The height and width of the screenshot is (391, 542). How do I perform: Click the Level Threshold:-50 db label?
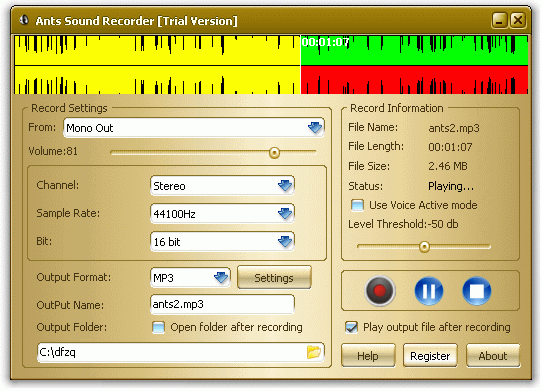[403, 224]
